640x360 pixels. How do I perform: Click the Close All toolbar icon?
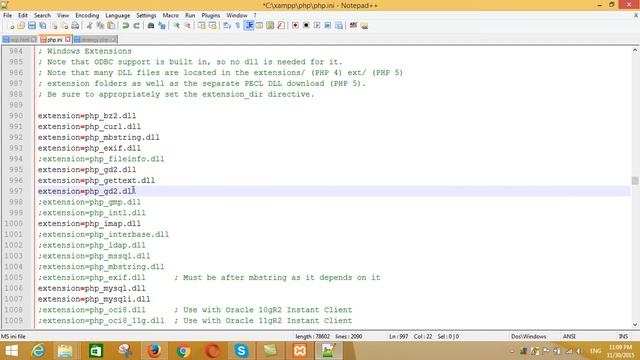tap(64, 26)
